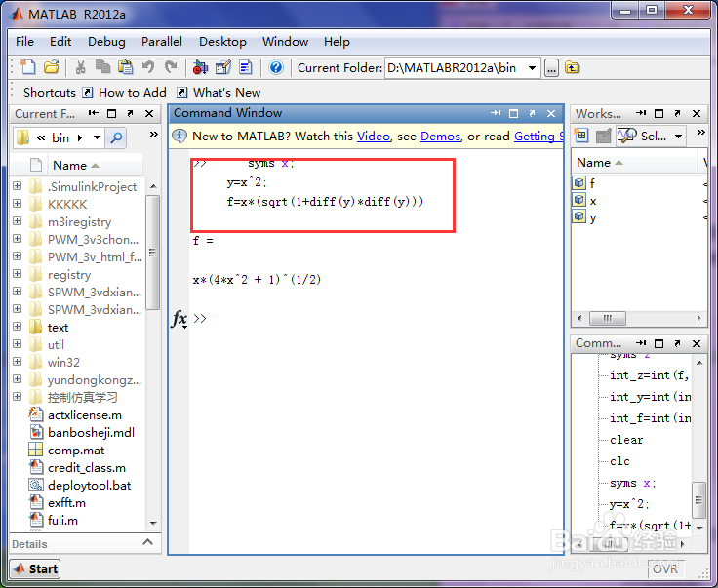Click the Workspace horizontal scrollbar thumb
718x588 pixels.
[608, 318]
